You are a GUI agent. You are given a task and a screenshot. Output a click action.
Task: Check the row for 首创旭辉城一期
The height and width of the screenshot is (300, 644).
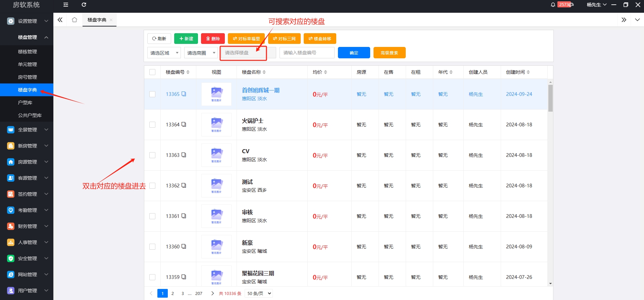152,94
